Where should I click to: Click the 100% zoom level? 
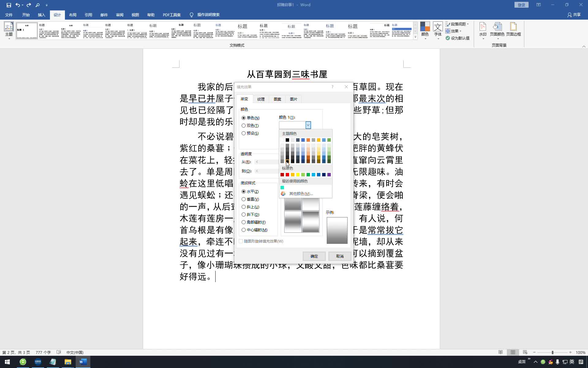tap(581, 352)
